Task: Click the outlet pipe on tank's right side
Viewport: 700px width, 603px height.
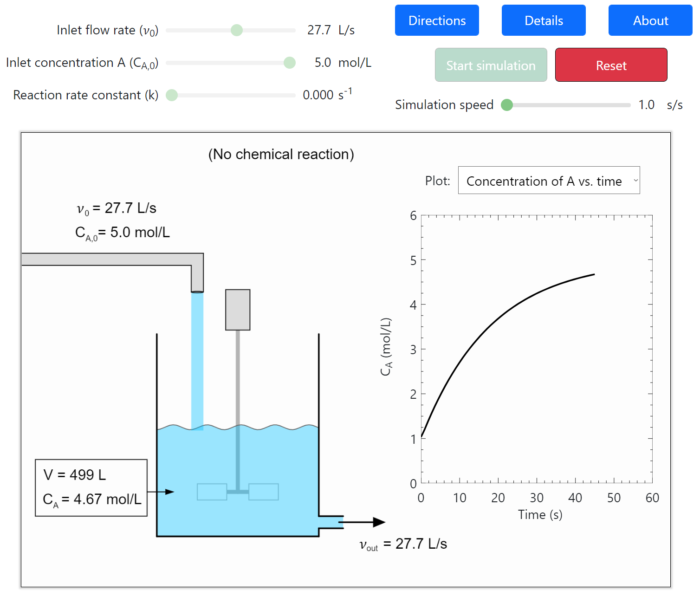Action: click(331, 522)
